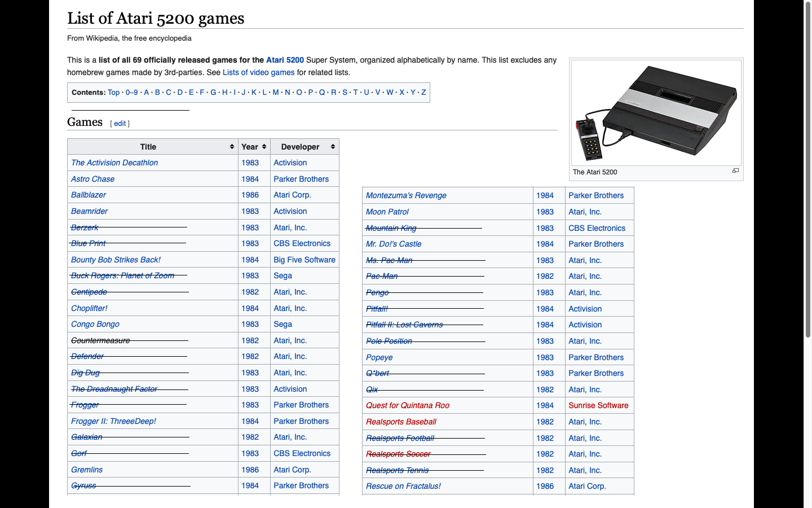Open Rescue on Fractalus! link

click(x=403, y=486)
